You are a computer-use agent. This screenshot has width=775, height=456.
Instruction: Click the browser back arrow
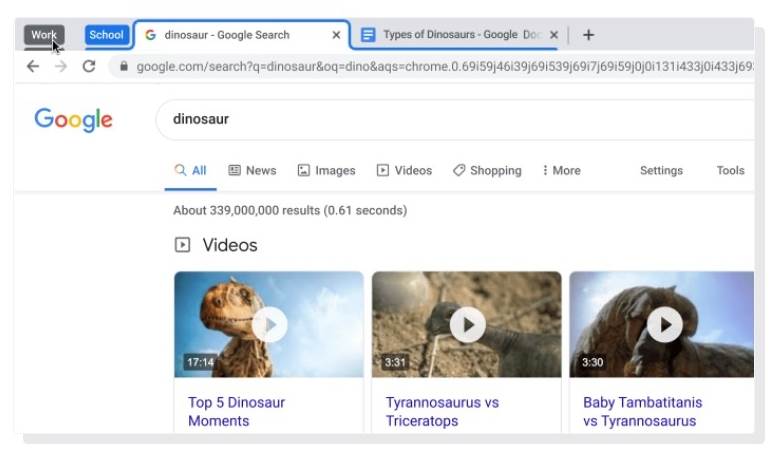pyautogui.click(x=33, y=67)
